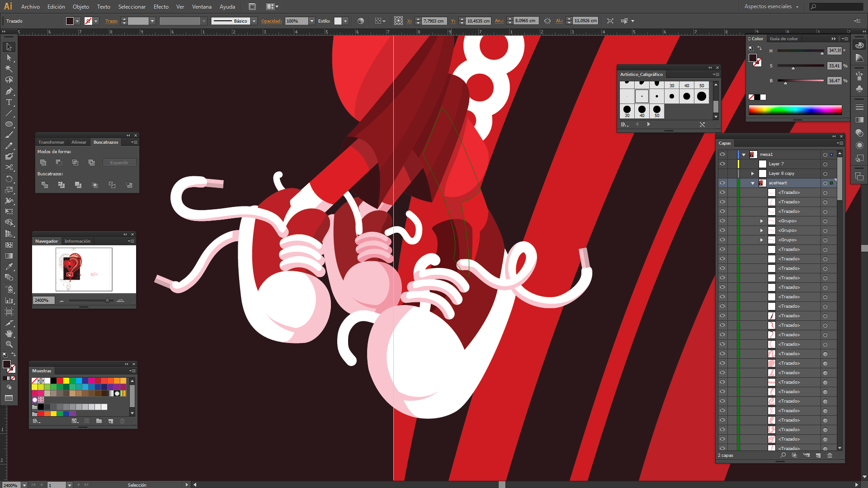The width and height of the screenshot is (868, 488).
Task: Select the Type tool
Action: [9, 102]
